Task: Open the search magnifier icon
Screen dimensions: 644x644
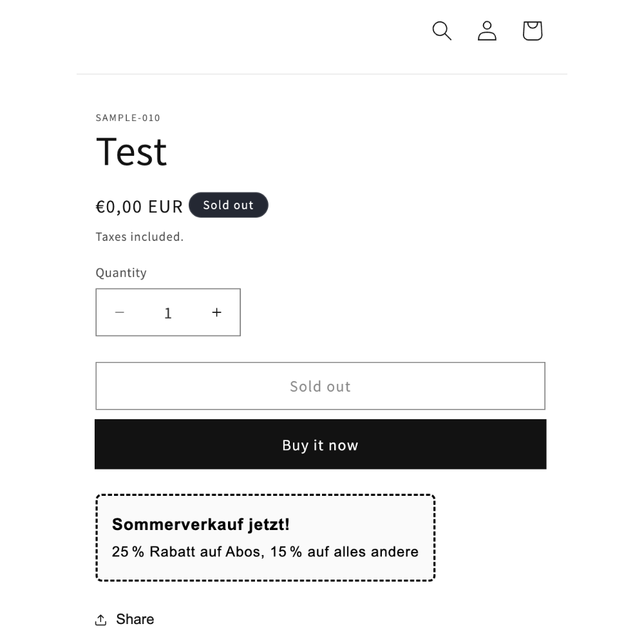Action: click(x=442, y=31)
